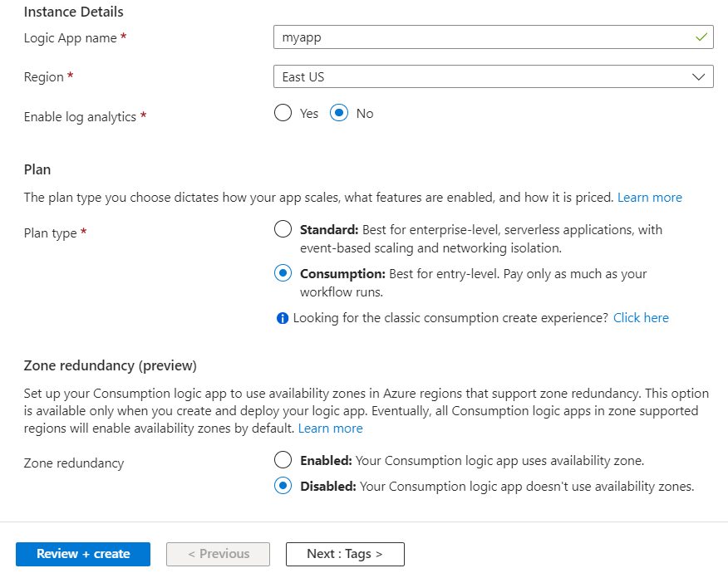
Task: Click the Click here classic experience link
Action: tap(641, 318)
